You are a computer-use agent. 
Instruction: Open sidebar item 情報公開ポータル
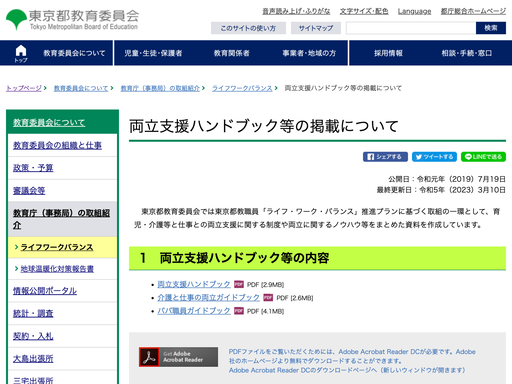pyautogui.click(x=45, y=291)
